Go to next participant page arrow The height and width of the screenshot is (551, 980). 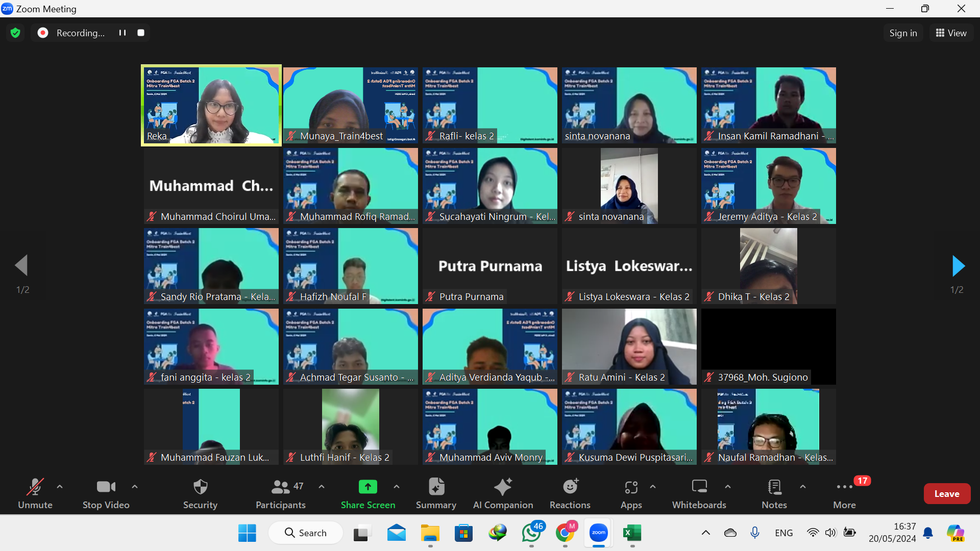click(958, 266)
